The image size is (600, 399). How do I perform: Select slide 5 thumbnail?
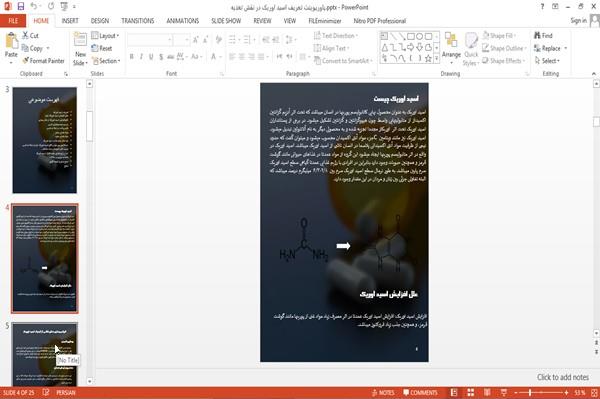coord(44,354)
